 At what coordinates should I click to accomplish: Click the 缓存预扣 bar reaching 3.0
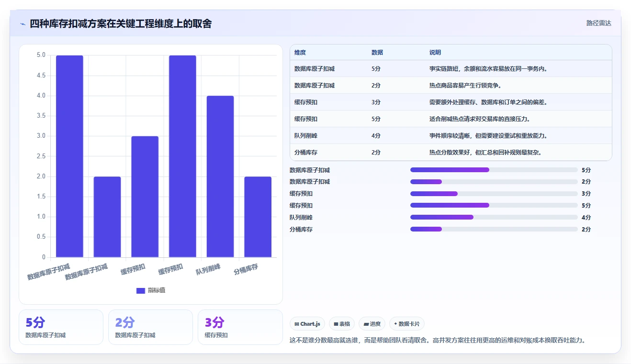coord(145,197)
